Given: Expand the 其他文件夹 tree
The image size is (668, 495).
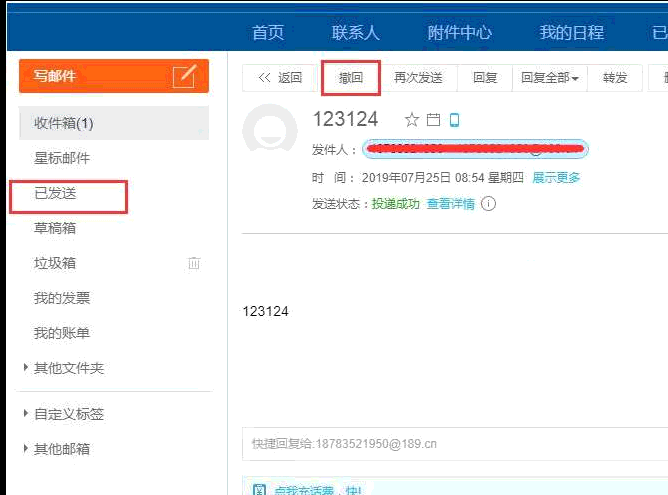Looking at the screenshot, I should [26, 368].
